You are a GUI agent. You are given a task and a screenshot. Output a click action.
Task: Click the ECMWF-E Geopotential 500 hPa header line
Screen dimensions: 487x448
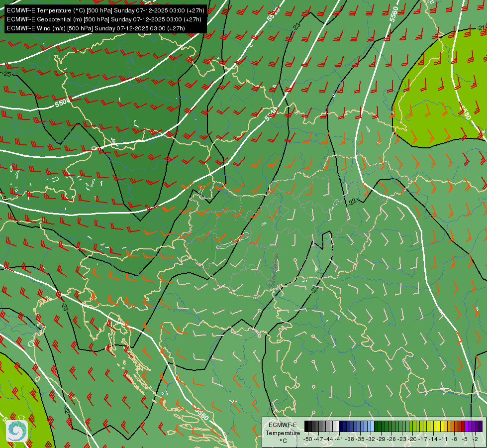click(x=104, y=19)
